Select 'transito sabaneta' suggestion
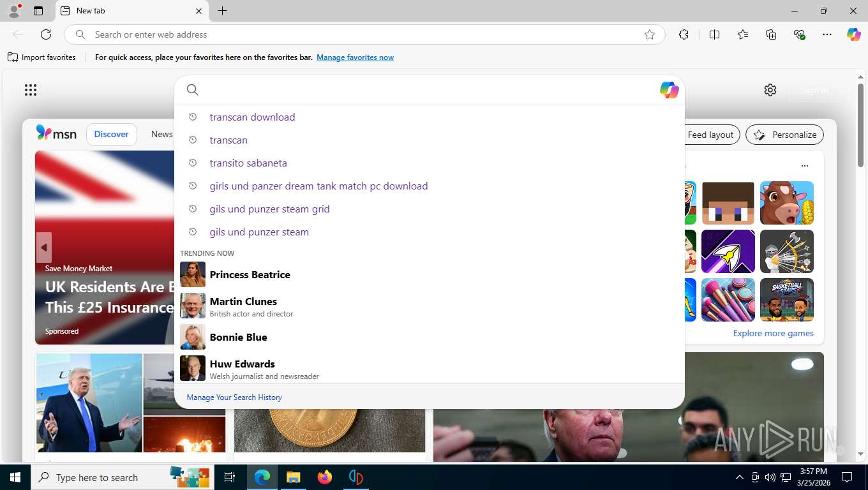Image resolution: width=868 pixels, height=490 pixels. (x=429, y=163)
